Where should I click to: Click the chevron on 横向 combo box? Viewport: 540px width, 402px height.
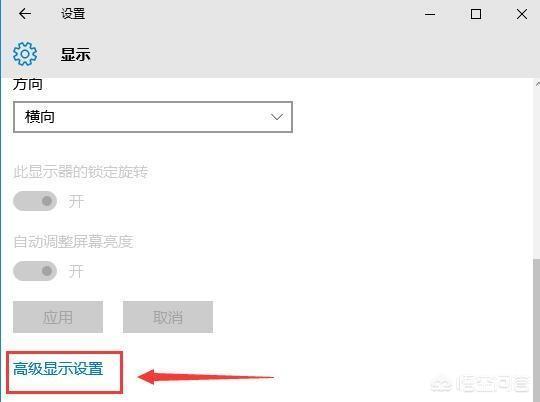277,117
